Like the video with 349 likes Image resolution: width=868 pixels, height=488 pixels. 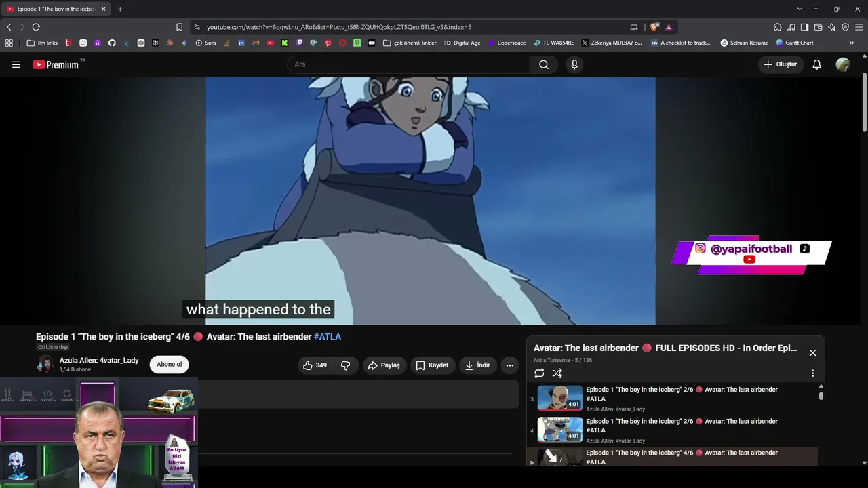tap(315, 365)
